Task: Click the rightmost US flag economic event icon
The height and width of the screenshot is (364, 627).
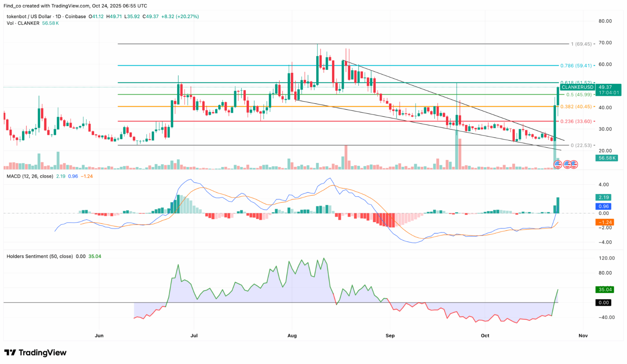Action: click(574, 165)
